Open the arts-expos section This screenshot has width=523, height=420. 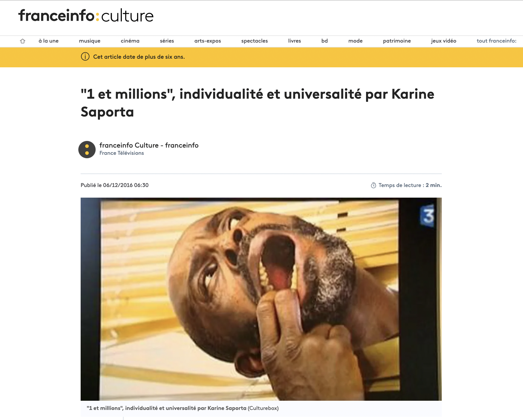pos(208,41)
